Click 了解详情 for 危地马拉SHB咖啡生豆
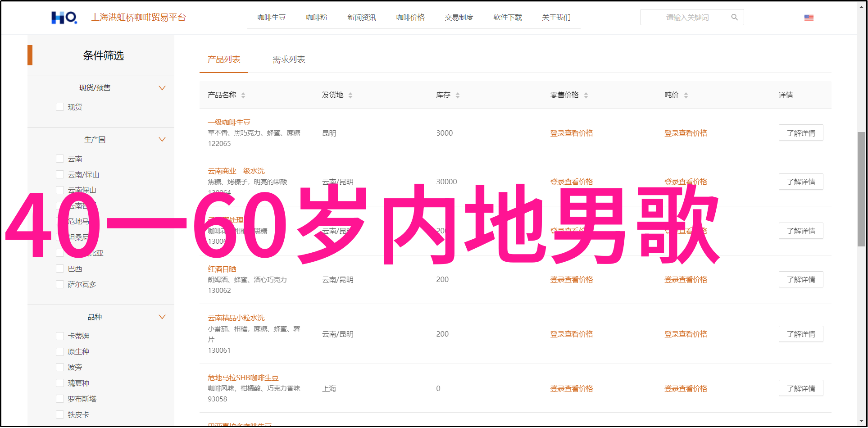The width and height of the screenshot is (868, 428). click(x=801, y=388)
